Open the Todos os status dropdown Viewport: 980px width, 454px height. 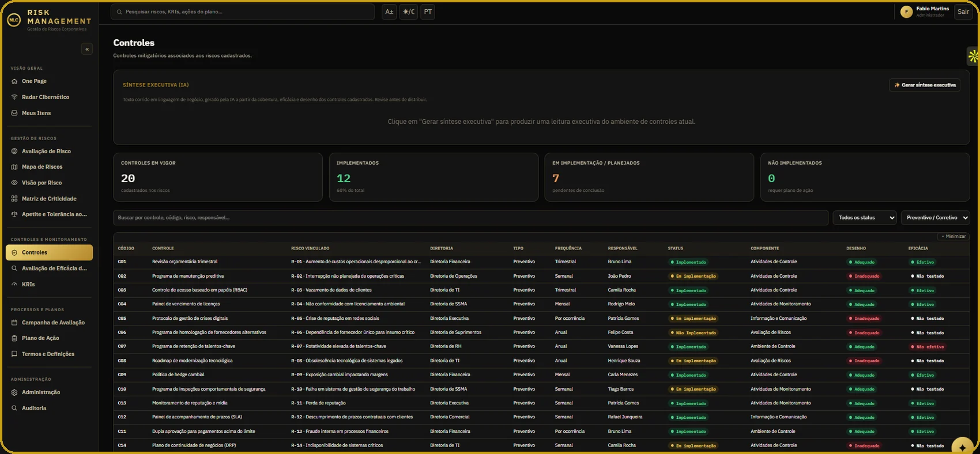pos(865,218)
